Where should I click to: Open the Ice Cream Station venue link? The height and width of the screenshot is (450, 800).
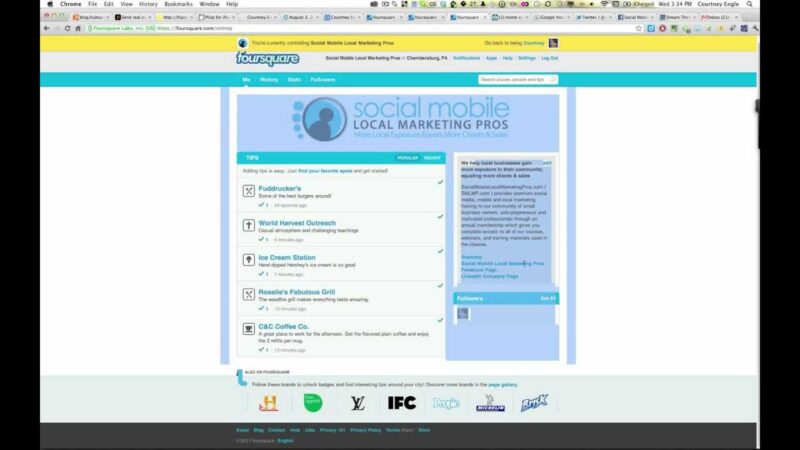[x=287, y=258]
